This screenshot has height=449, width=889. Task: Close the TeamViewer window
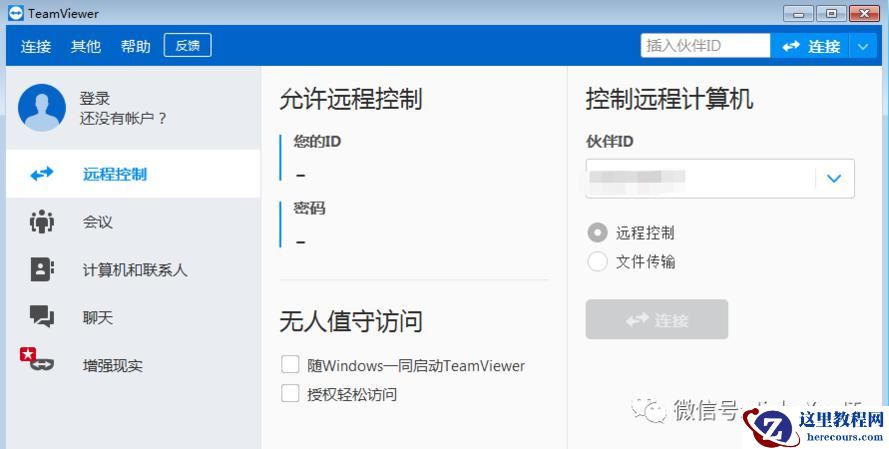point(864,14)
